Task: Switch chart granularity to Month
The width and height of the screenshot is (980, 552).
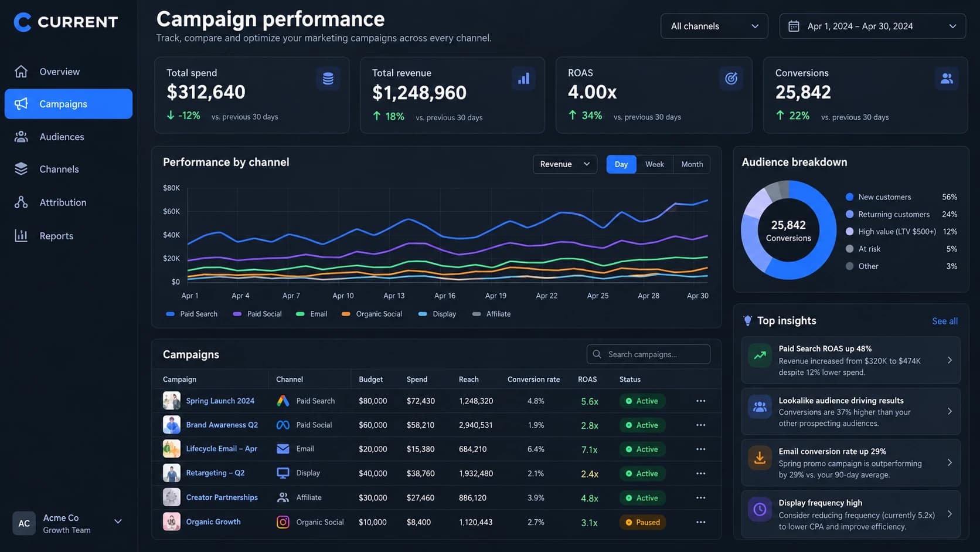Action: (692, 164)
